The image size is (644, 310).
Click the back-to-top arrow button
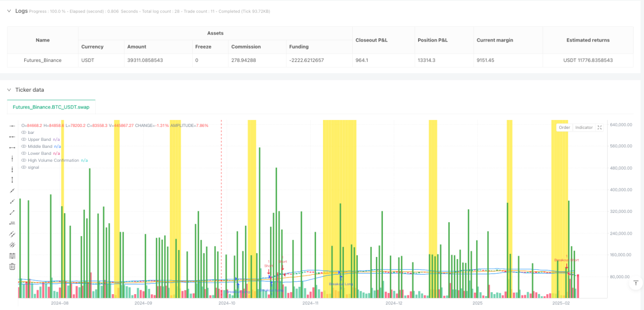click(x=635, y=283)
